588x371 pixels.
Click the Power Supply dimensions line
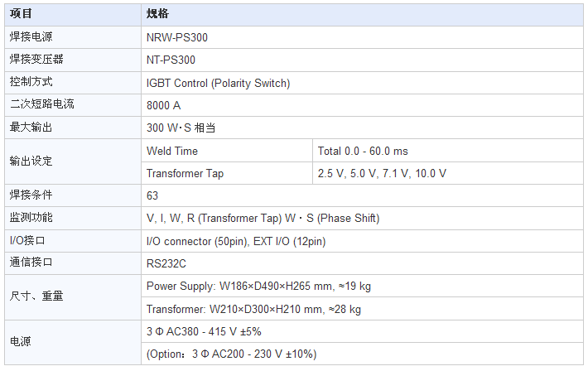(258, 286)
